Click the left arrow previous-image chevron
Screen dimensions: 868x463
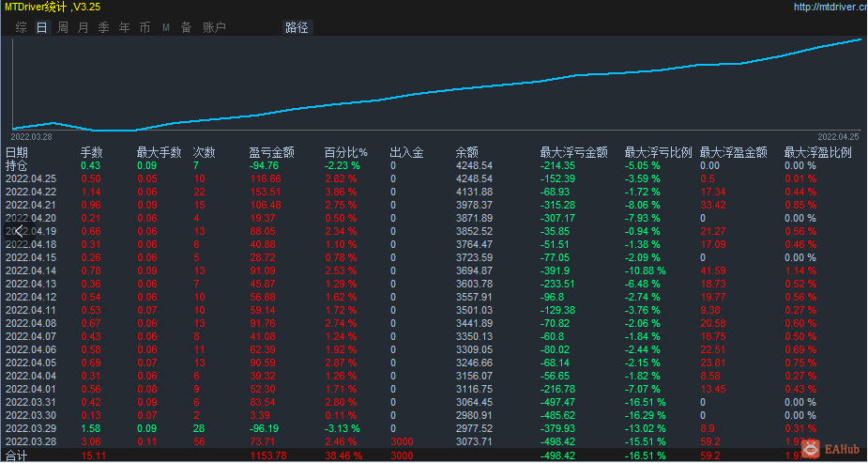click(x=18, y=231)
